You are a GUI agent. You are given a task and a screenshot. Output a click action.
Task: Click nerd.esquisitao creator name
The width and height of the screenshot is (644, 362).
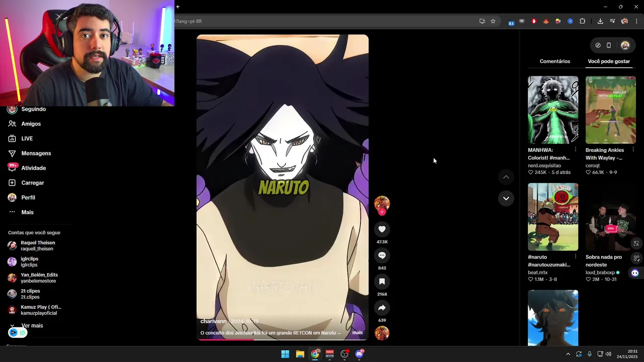pyautogui.click(x=544, y=165)
